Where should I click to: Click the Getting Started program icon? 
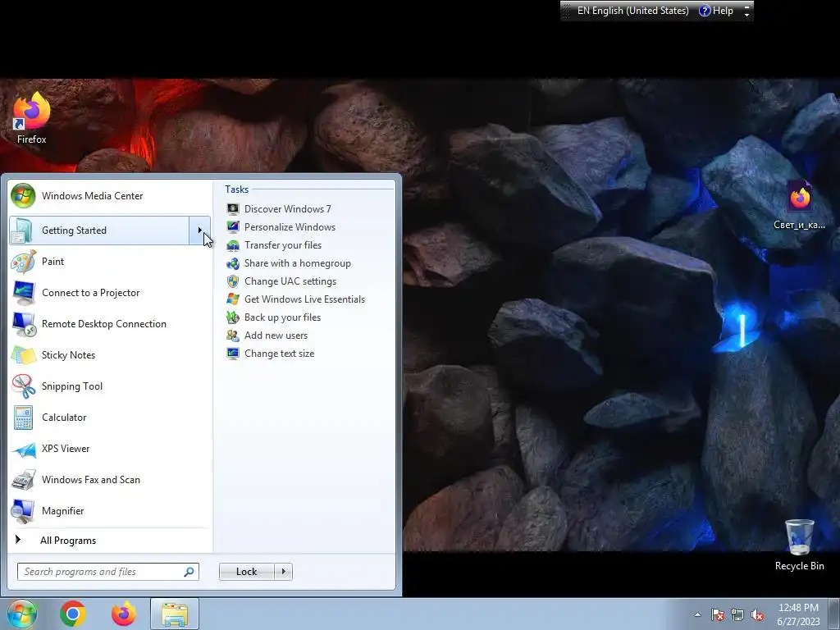23,231
